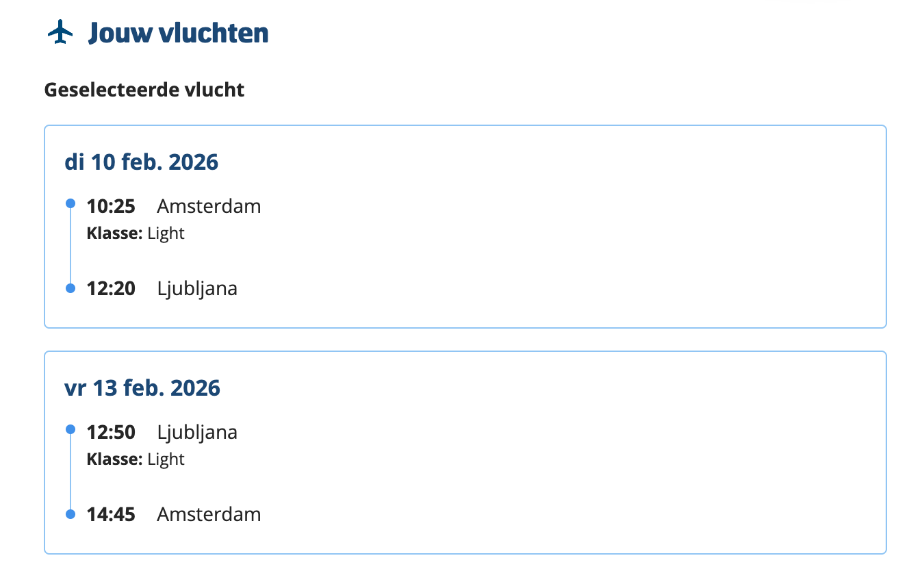Image resolution: width=924 pixels, height=571 pixels.
Task: Select Ljubljana in the 10 feb. flight
Action: (197, 288)
